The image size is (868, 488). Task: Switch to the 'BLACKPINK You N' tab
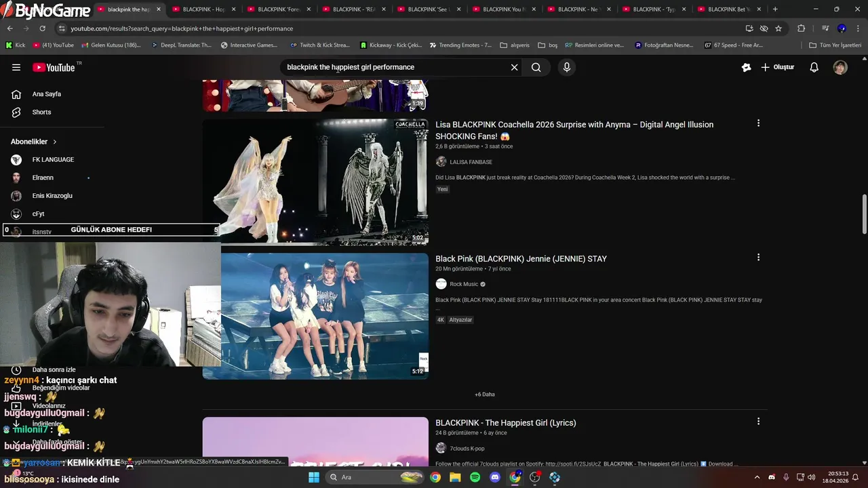503,9
